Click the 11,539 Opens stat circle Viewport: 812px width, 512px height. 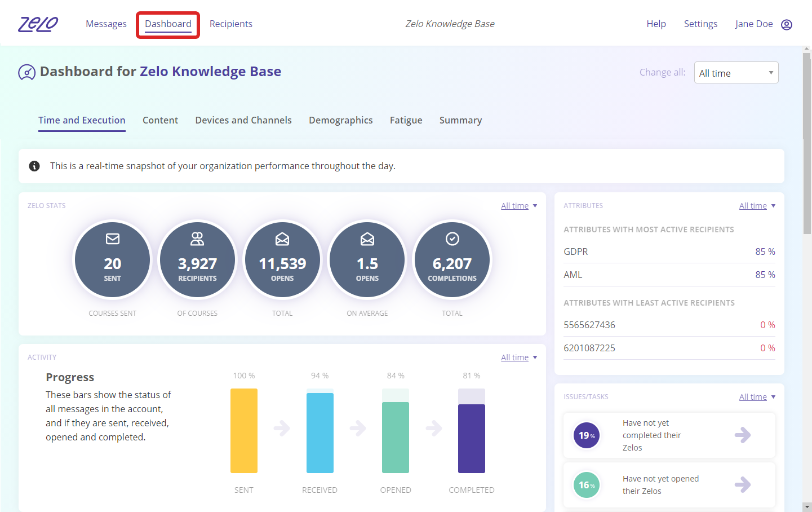(282, 259)
